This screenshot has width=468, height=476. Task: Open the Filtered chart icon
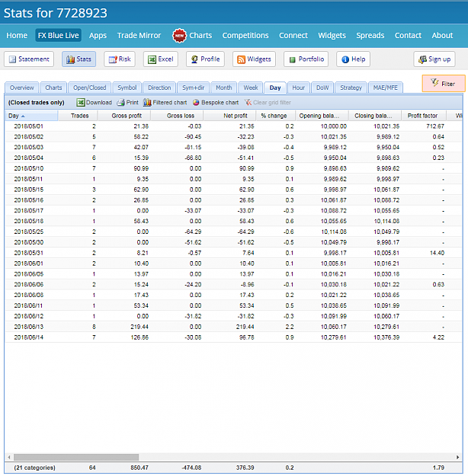click(x=147, y=103)
